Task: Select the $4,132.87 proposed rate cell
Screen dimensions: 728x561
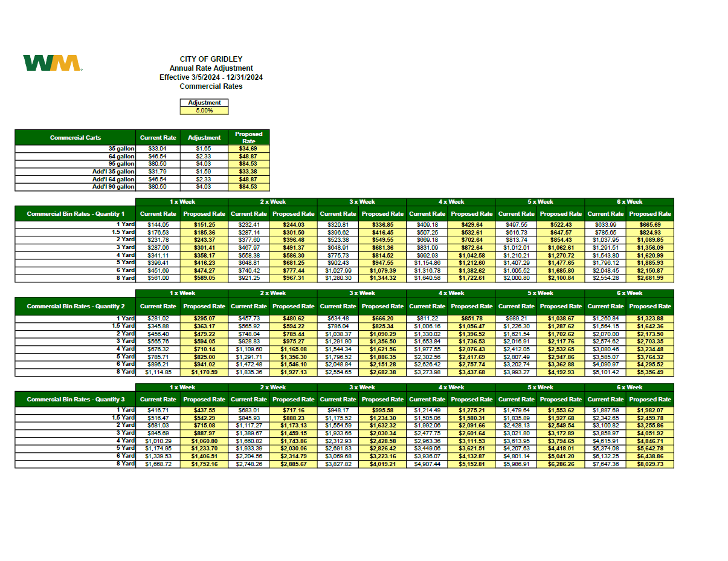Action: [x=471, y=456]
